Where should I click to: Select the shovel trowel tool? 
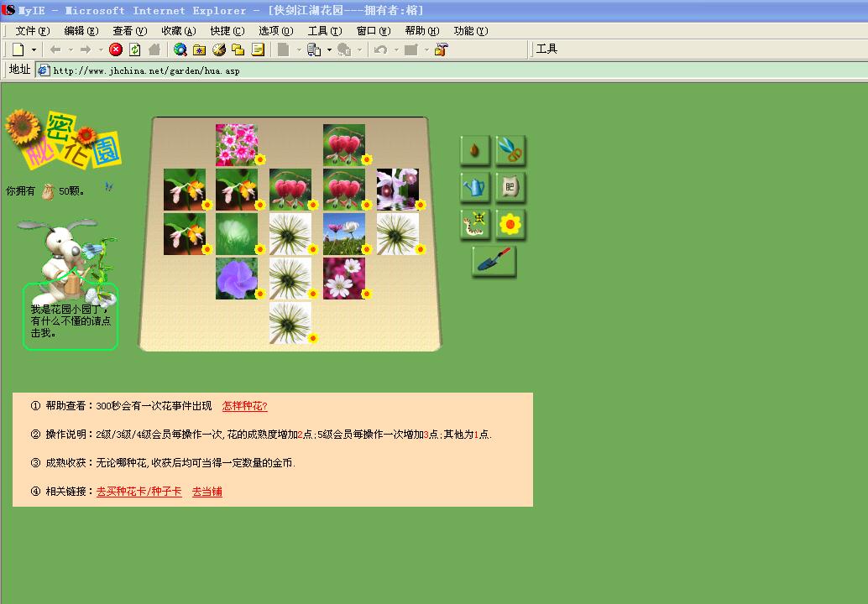click(x=494, y=261)
